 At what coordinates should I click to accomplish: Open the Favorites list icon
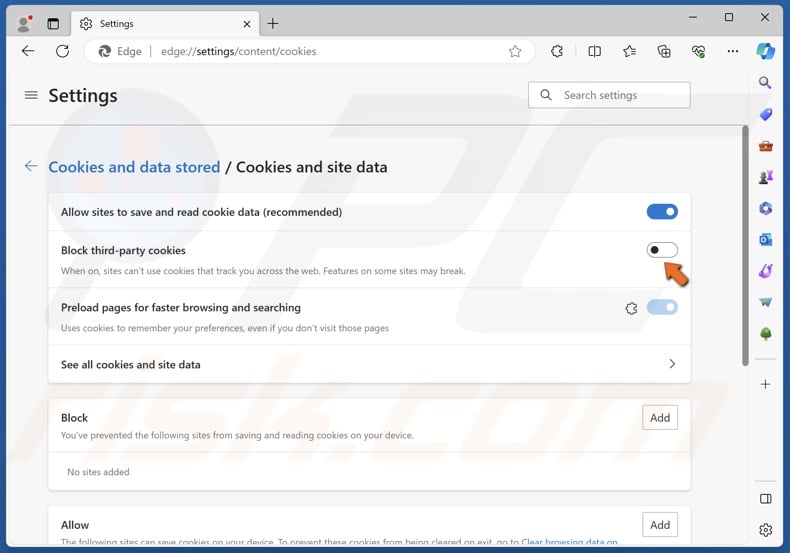click(629, 51)
